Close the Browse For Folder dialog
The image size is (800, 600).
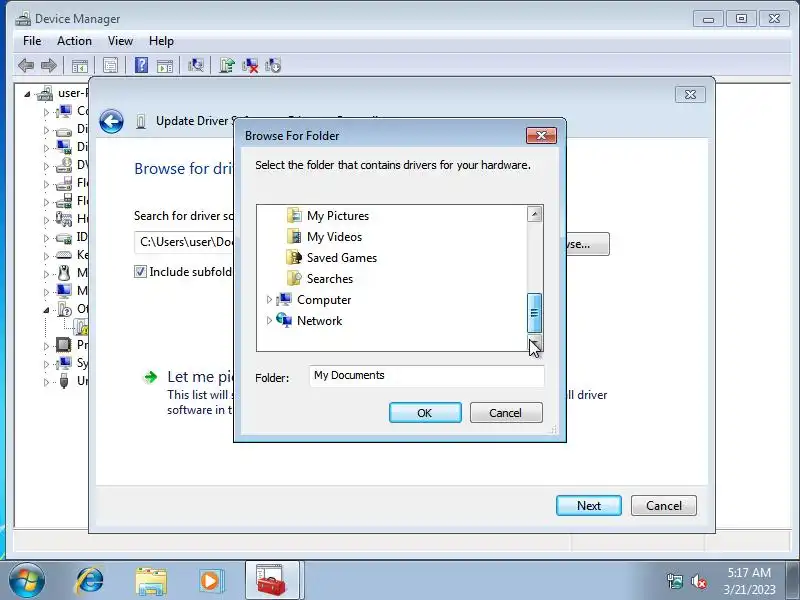pos(541,136)
